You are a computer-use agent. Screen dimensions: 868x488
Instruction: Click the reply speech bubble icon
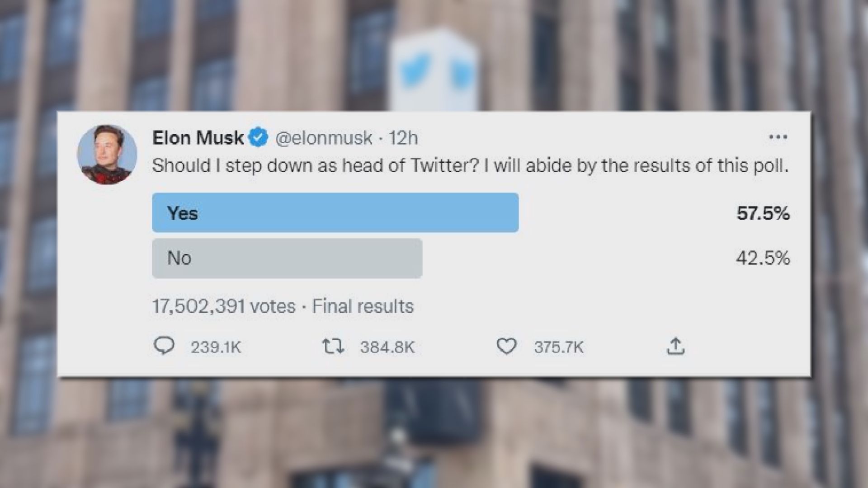pyautogui.click(x=164, y=346)
